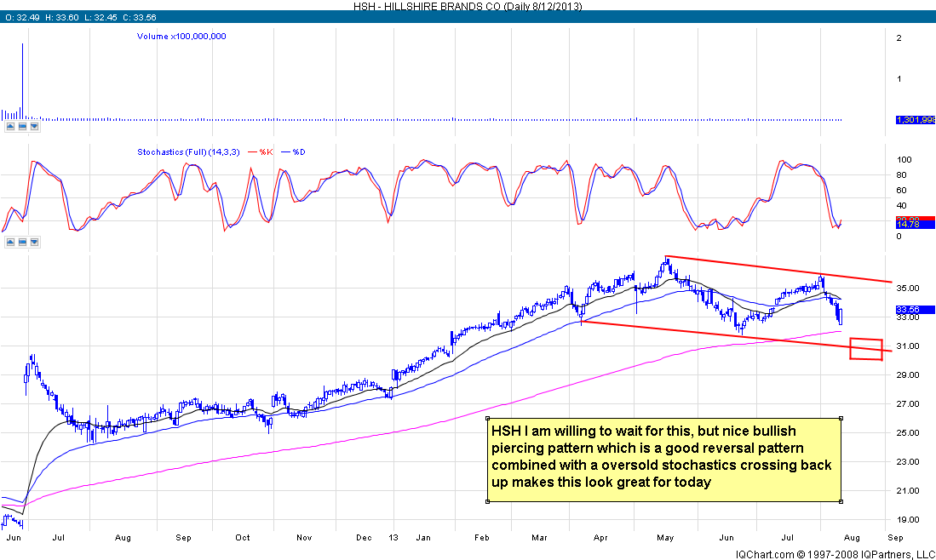
Task: Click the bottom-right handle of yellow note
Action: [x=841, y=501]
